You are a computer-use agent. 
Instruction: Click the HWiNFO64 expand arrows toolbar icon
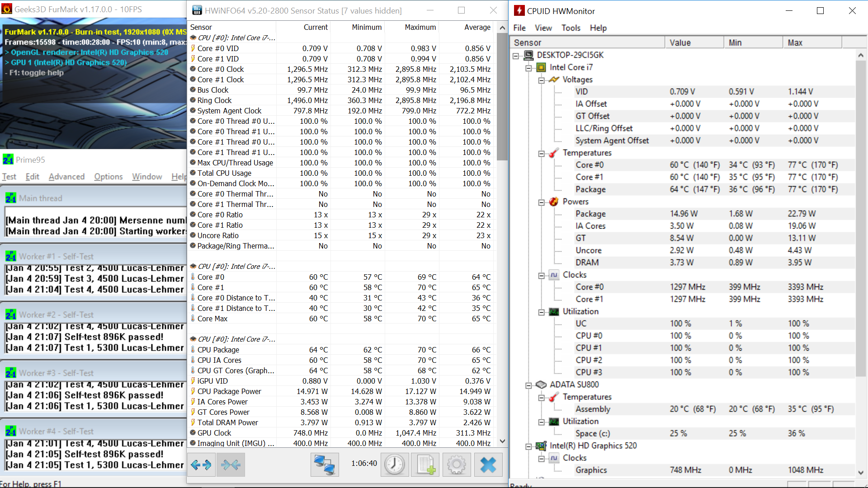(201, 465)
